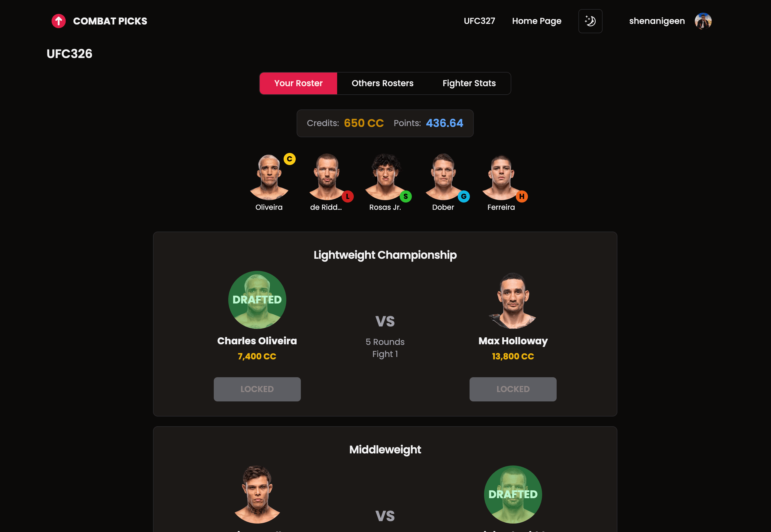This screenshot has width=771, height=532.
Task: Click the red L badge on de Ridder
Action: 347,196
